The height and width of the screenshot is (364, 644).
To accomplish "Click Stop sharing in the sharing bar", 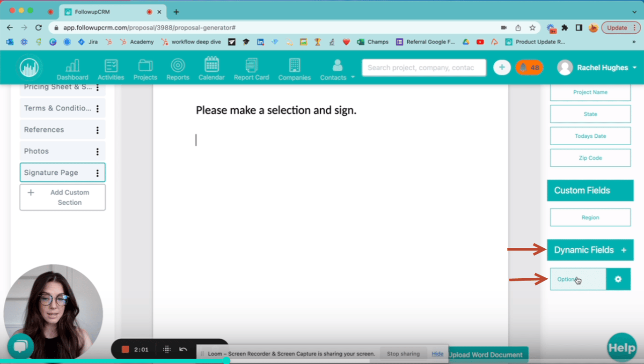I will pyautogui.click(x=403, y=354).
